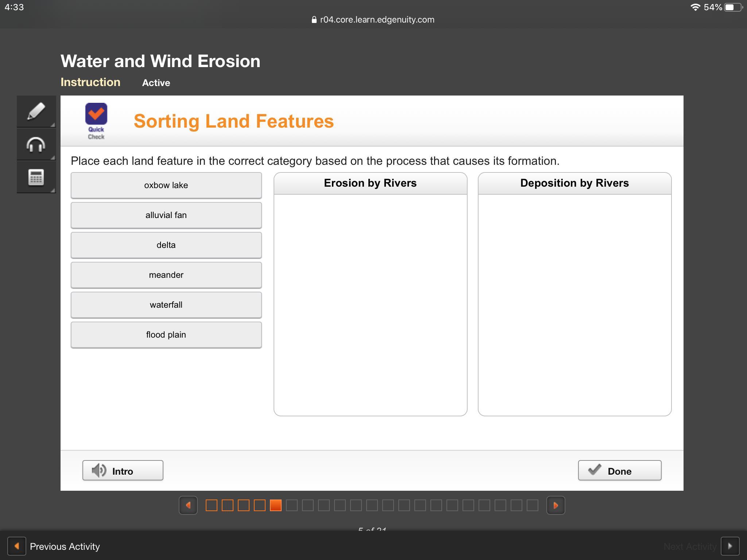This screenshot has width=747, height=560.
Task: Click the Next Activity arrow icon
Action: click(730, 546)
